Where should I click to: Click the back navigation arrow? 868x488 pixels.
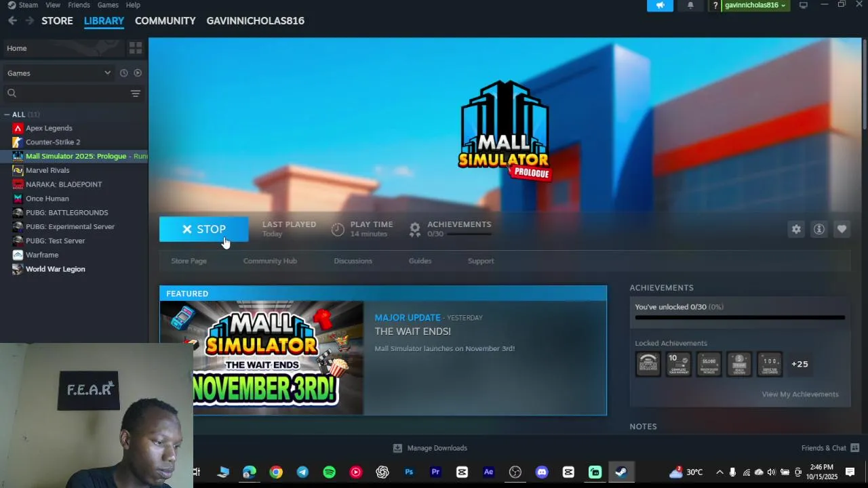click(x=12, y=21)
